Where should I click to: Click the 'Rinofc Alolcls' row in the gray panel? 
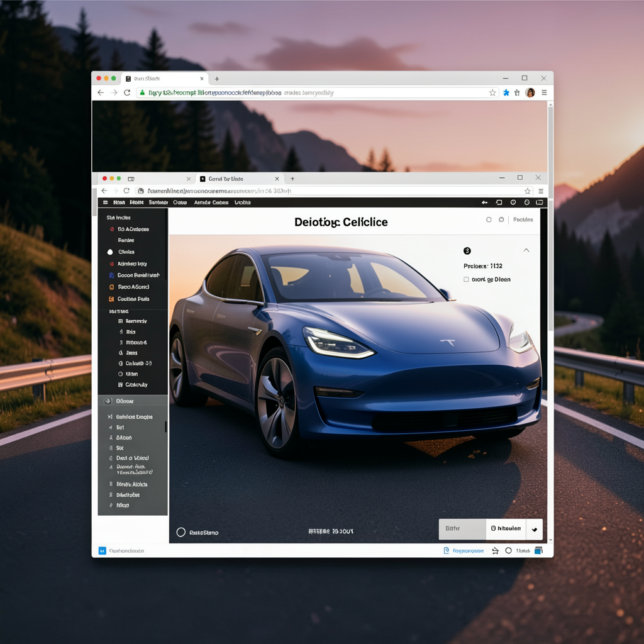(x=130, y=485)
